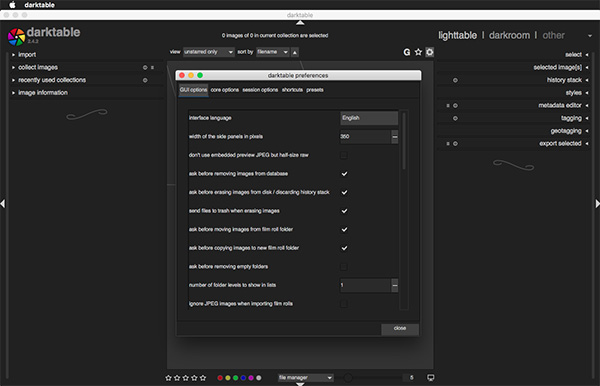Expand the select module

[x=577, y=55]
